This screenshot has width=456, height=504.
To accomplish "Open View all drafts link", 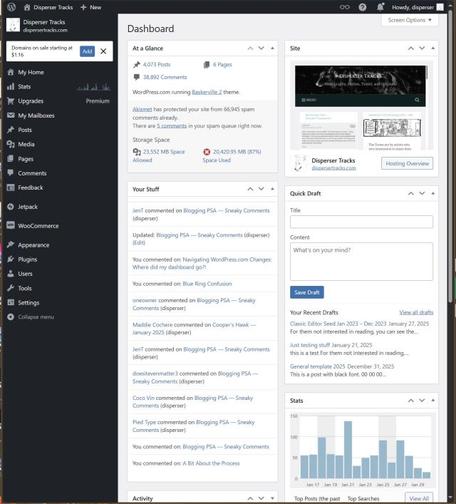I will click(x=416, y=312).
